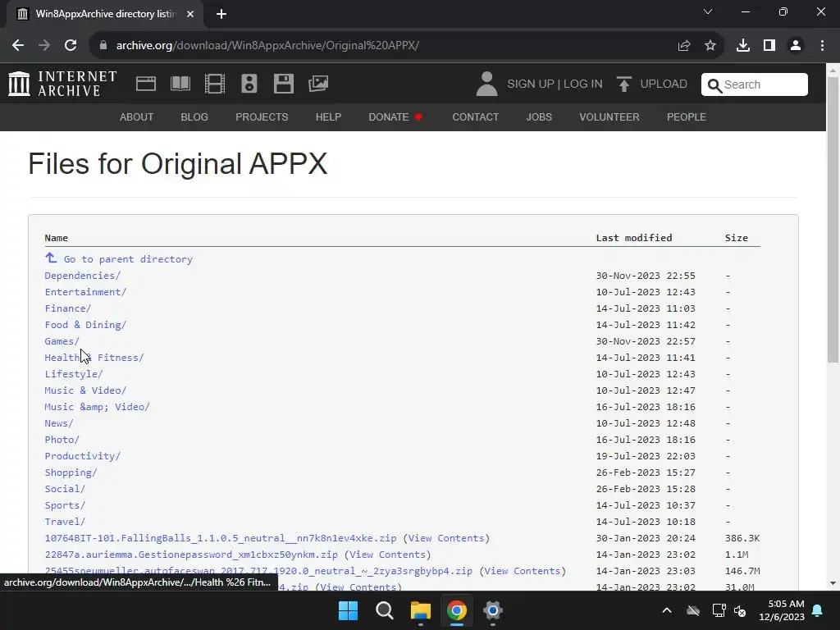Reload the page
Screen dimensions: 840x630
click(71, 46)
